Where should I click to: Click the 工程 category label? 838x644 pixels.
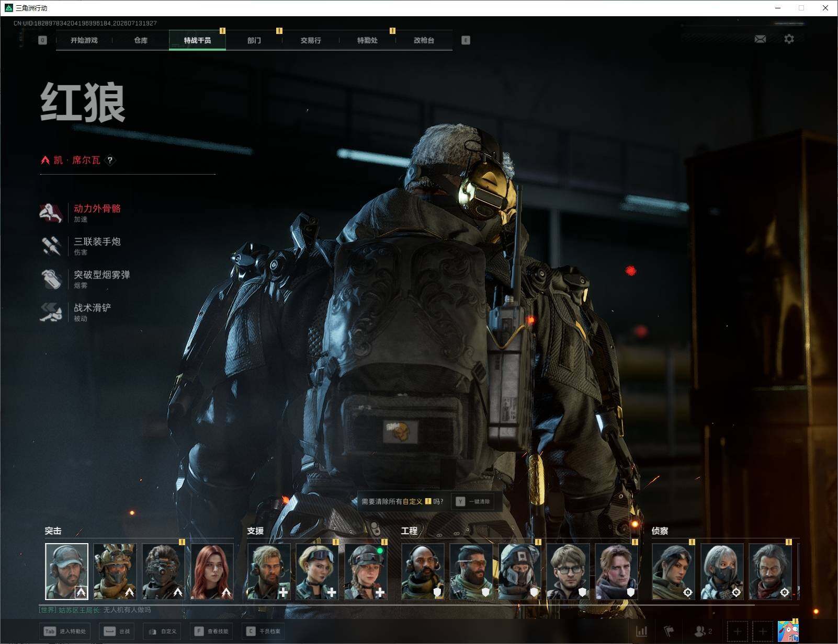pyautogui.click(x=409, y=531)
